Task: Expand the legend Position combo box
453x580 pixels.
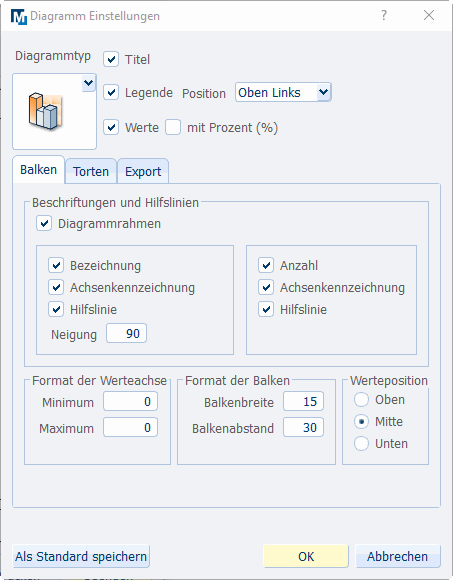Action: point(283,92)
